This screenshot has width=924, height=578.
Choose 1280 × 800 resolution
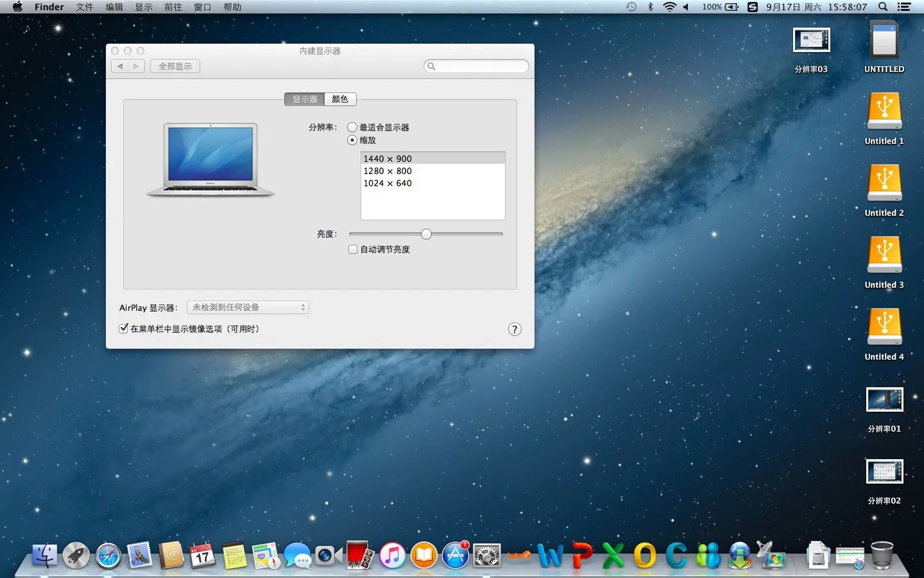(388, 171)
